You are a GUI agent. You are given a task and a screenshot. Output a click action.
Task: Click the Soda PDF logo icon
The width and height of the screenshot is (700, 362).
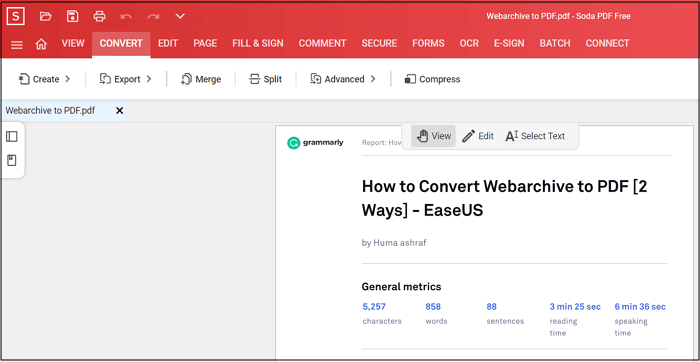[x=16, y=17]
